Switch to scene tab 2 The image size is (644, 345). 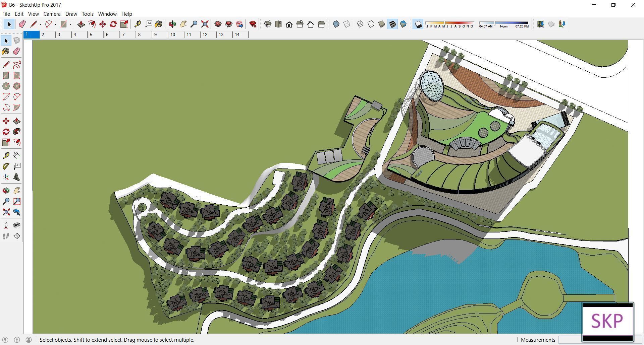47,34
